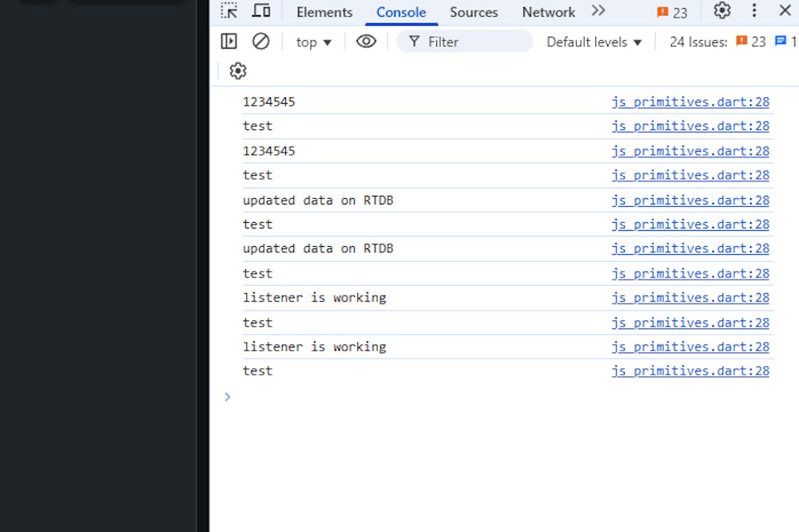The height and width of the screenshot is (532, 799).
Task: Open the DevTools settings gear
Action: 722,11
